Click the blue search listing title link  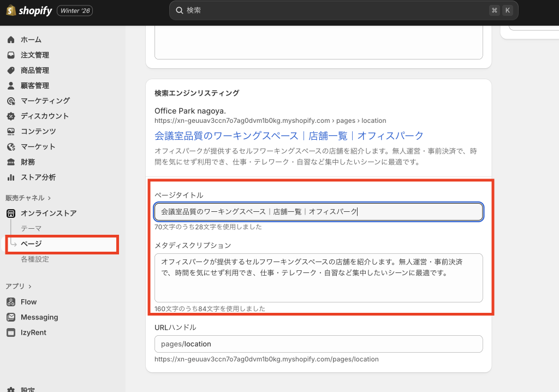click(289, 135)
